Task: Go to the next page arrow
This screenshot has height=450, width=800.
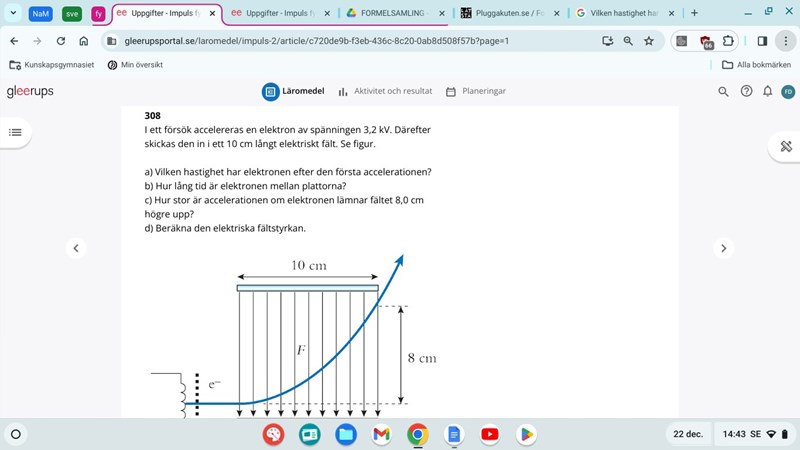Action: (724, 248)
